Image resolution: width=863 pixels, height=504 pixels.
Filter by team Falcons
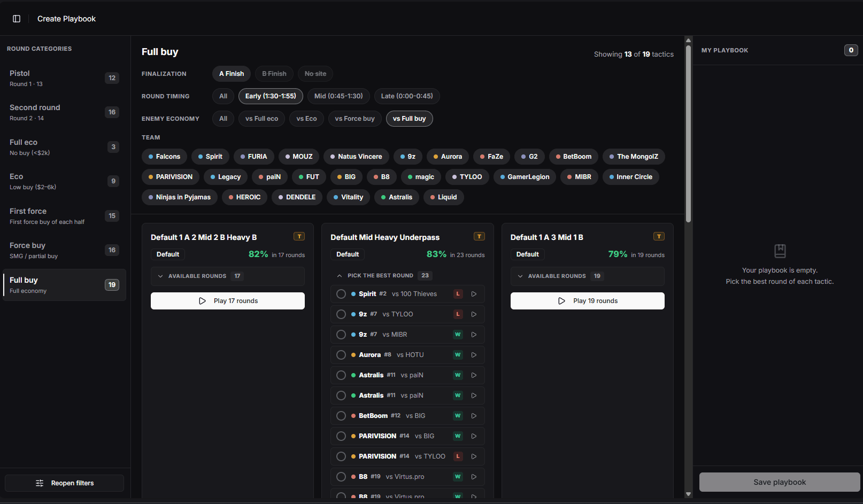[x=164, y=157]
